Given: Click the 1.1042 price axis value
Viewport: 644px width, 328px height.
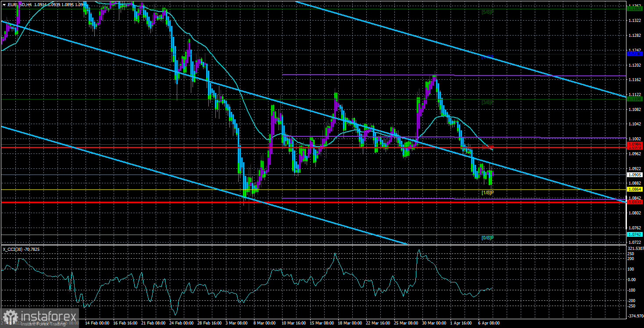Looking at the screenshot, I should tap(635, 124).
